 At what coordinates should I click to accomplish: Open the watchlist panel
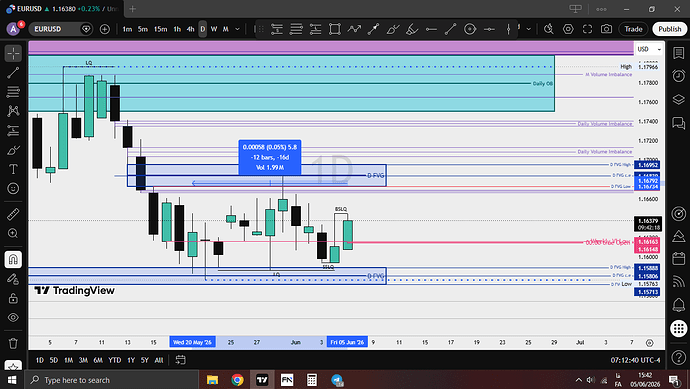tap(679, 53)
